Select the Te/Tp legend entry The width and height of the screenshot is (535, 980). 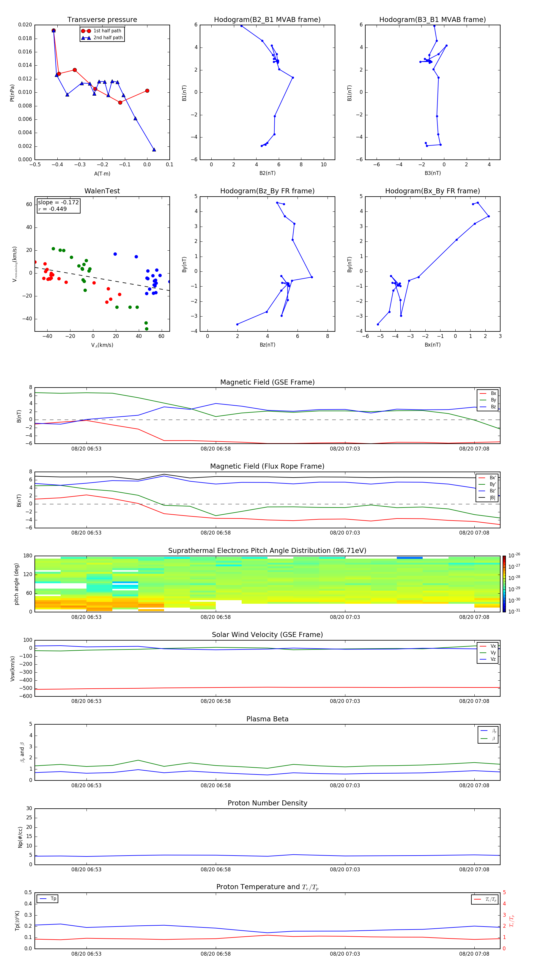pos(485,899)
